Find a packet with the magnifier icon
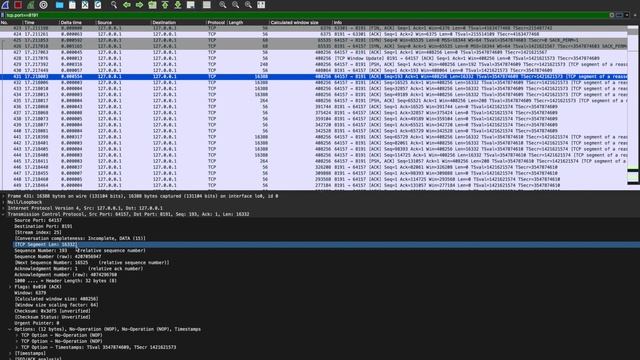This screenshot has height=360, width=640. tap(114, 5)
